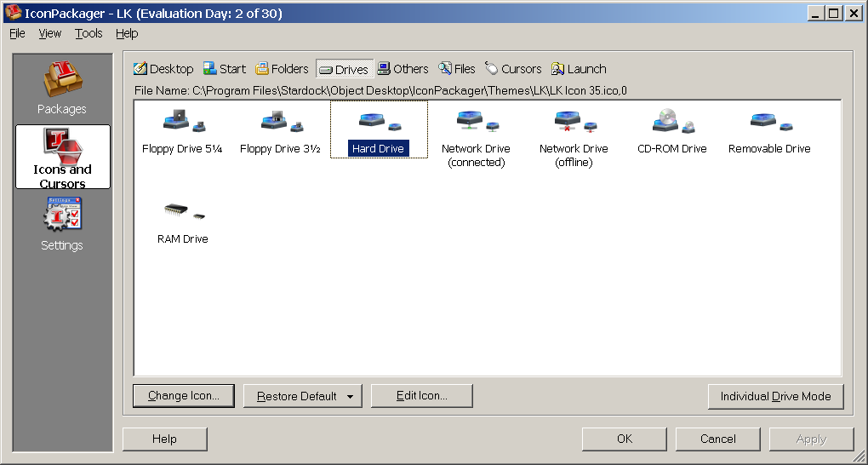The height and width of the screenshot is (465, 868).
Task: Select the Floppy Drive 5¼ icon
Action: tap(182, 131)
